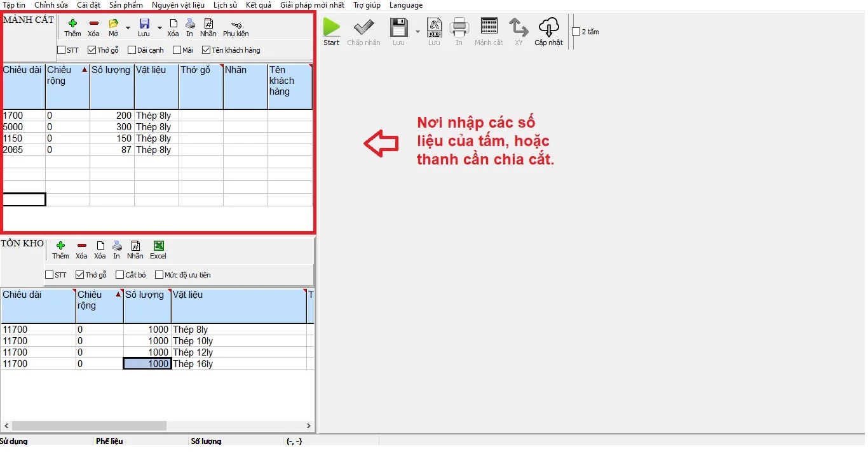Click the Chiều rộng column header to sort
Viewport: 868px width, 461px height.
click(x=64, y=83)
